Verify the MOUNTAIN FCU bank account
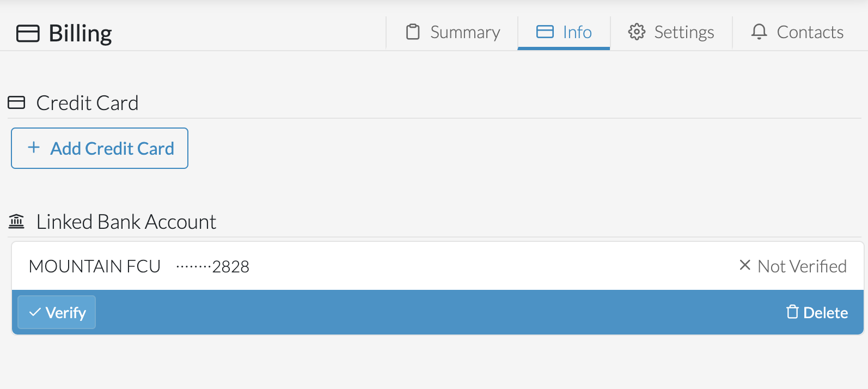 56,312
